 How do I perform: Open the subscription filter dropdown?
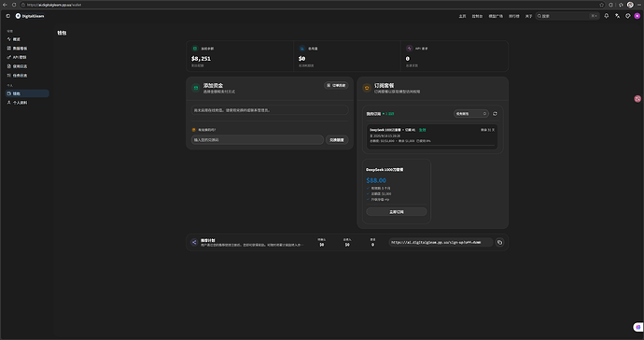(471, 113)
